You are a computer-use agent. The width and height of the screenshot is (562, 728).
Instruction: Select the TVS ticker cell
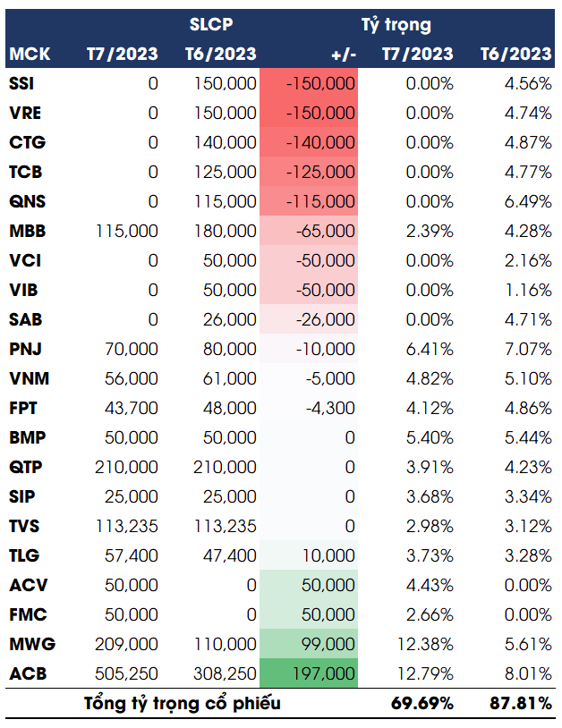click(26, 527)
